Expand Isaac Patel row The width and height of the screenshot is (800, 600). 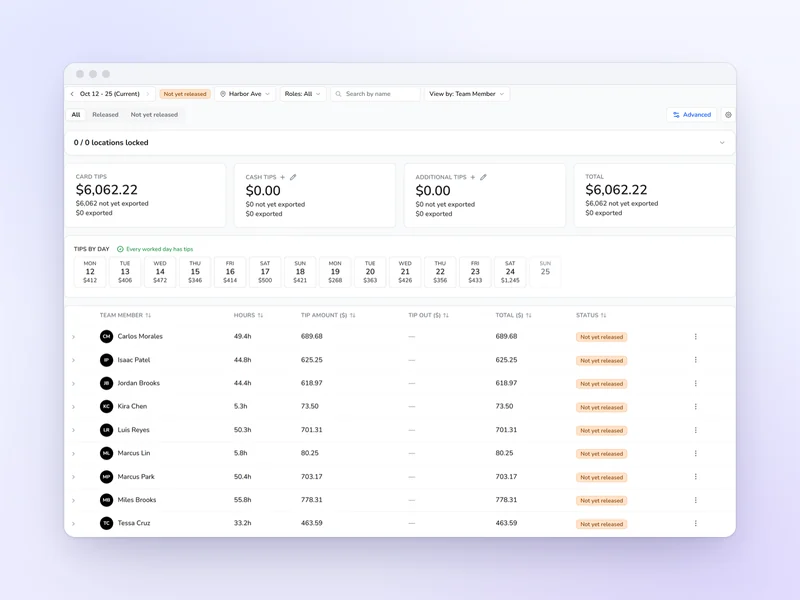(73, 360)
